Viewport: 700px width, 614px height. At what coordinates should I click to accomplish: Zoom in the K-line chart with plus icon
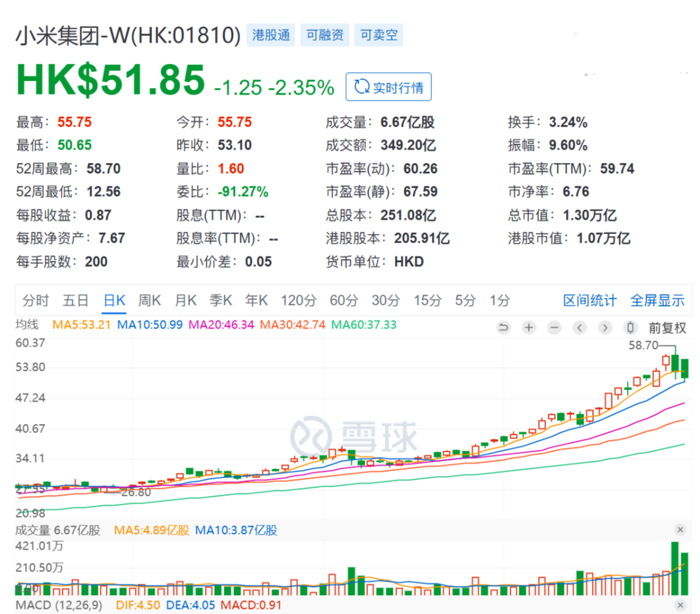pyautogui.click(x=529, y=328)
